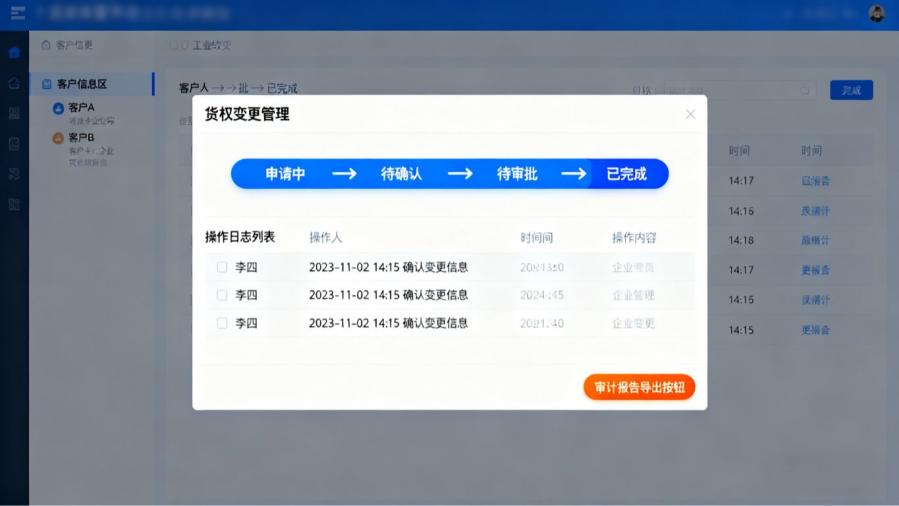Screen dimensions: 899x506
Task: Click the home icon at top of dark sidebar
Action: (x=14, y=52)
